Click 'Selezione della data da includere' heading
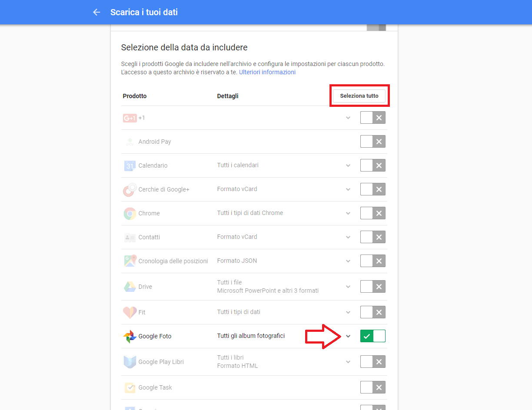The height and width of the screenshot is (410, 532). tap(184, 47)
